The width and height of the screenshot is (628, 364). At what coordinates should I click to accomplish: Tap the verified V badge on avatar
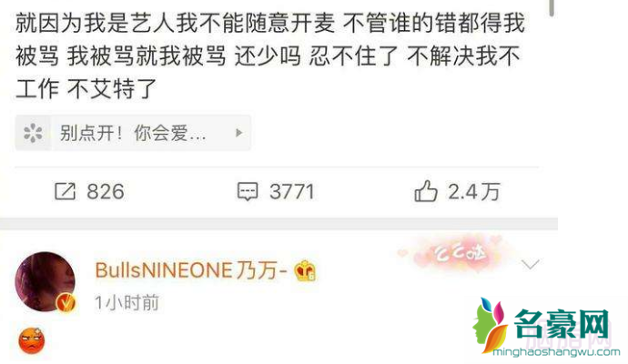[66, 303]
